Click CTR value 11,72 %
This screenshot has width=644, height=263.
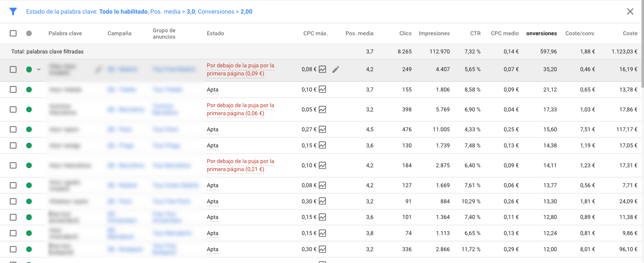coord(471,249)
